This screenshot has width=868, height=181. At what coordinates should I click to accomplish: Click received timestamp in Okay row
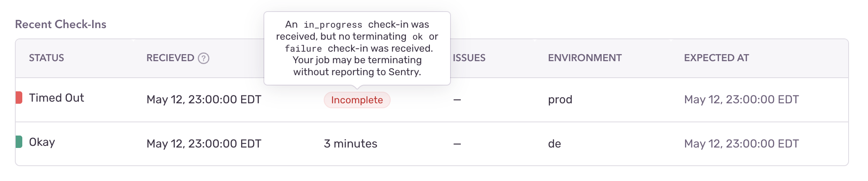click(x=204, y=144)
